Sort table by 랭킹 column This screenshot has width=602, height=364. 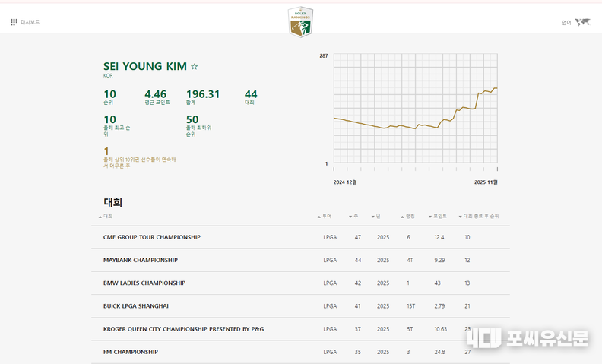pos(410,217)
